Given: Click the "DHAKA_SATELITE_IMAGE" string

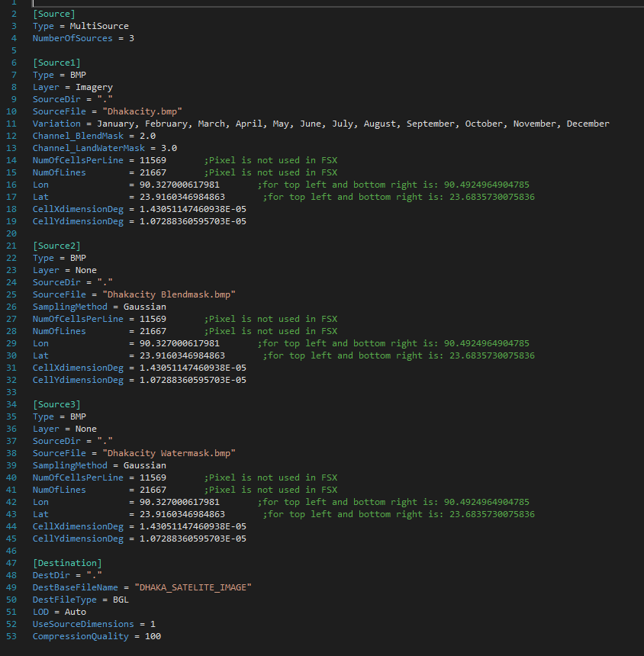Looking at the screenshot, I should tap(193, 587).
